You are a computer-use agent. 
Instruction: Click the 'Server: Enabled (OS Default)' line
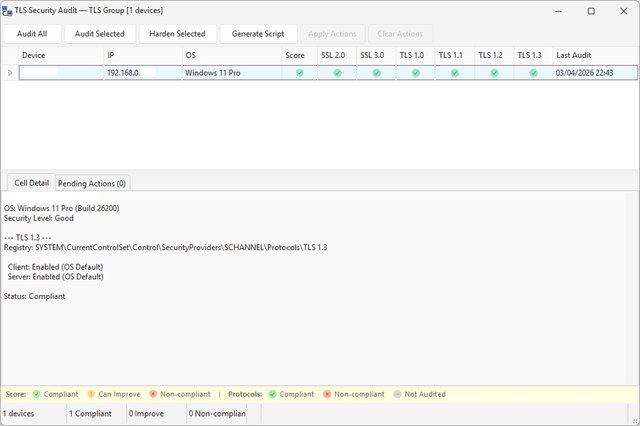click(56, 277)
